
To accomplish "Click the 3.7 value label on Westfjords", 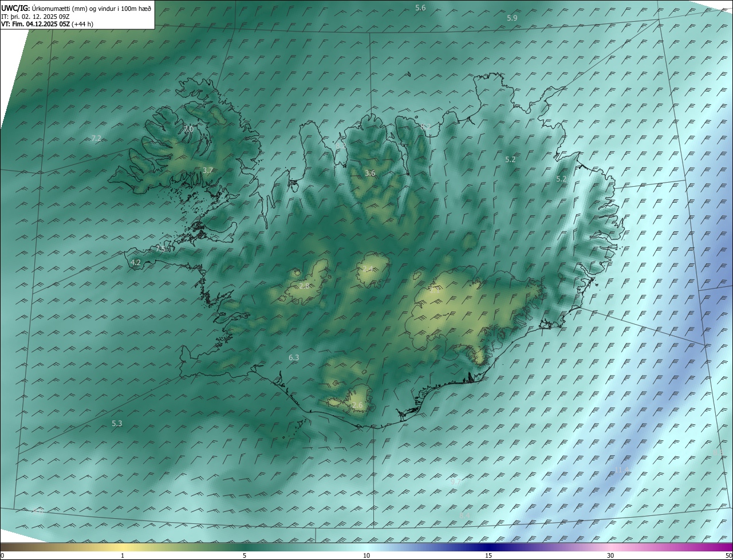I will coord(208,170).
